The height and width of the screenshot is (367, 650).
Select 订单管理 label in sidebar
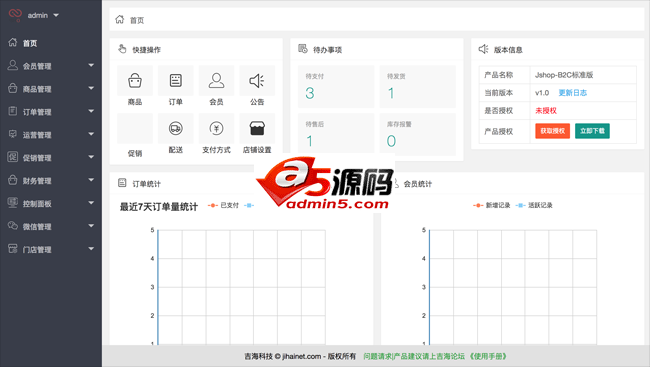[37, 112]
